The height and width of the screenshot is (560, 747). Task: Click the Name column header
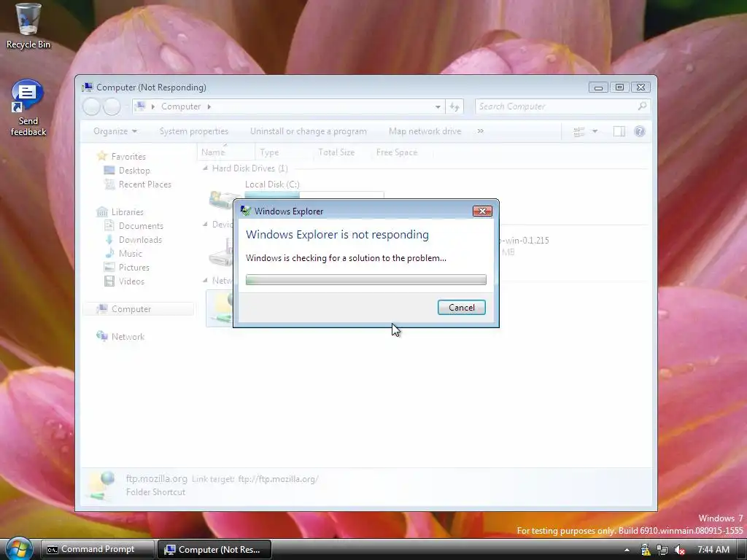(x=225, y=152)
